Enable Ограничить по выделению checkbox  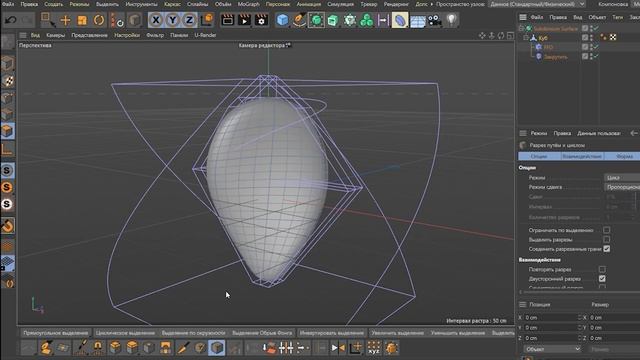tap(607, 230)
